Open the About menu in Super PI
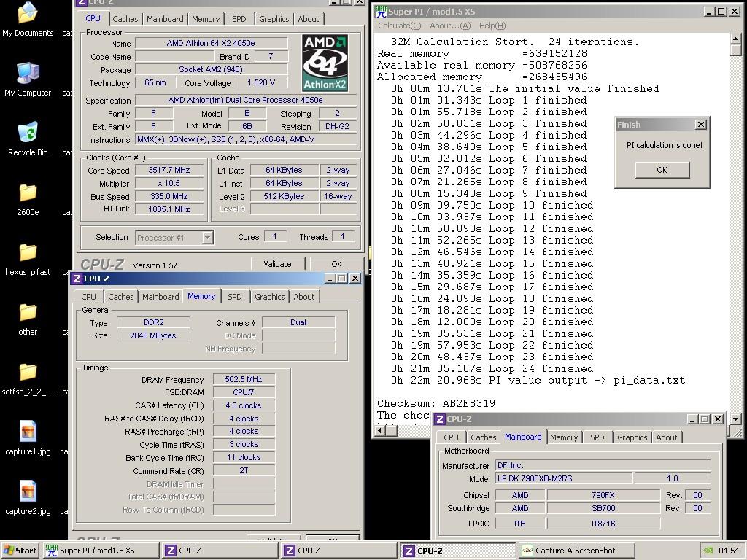This screenshot has height=560, width=747. pos(450,26)
